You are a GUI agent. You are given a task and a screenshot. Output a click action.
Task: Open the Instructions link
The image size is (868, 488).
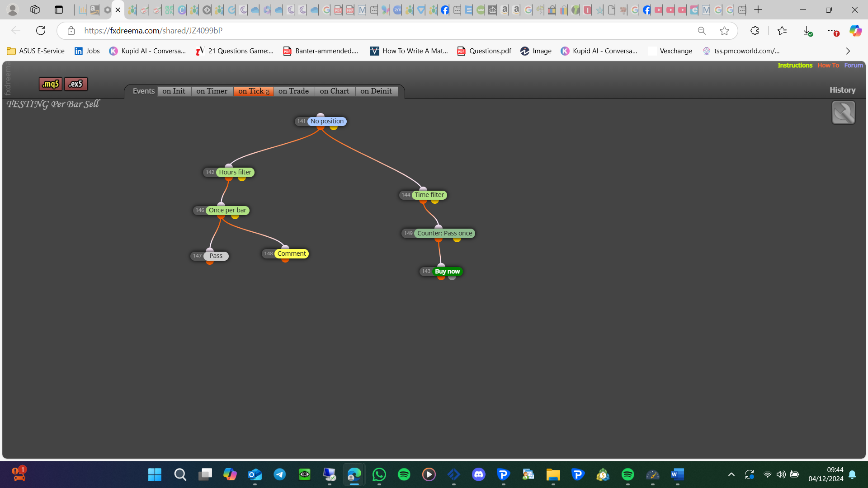(795, 66)
